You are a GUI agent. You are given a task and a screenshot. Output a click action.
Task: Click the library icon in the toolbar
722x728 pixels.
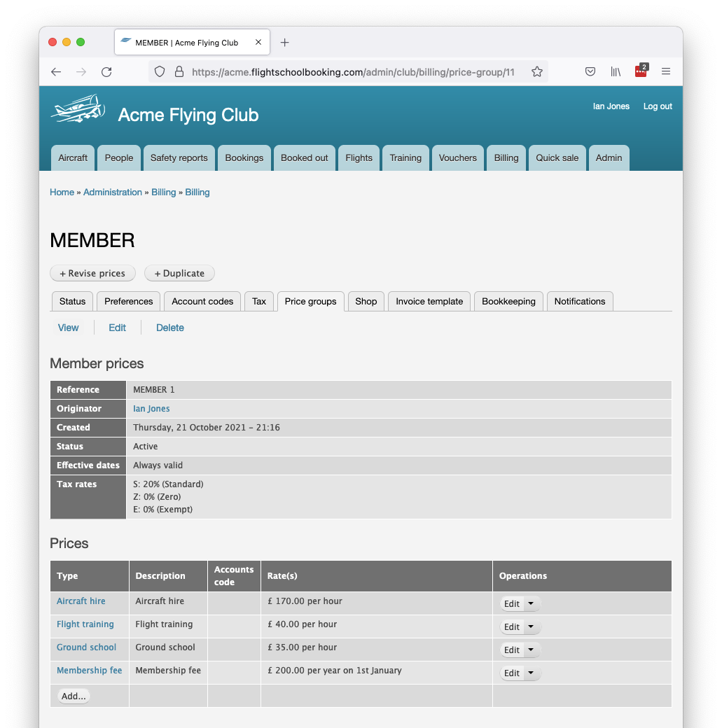click(x=616, y=71)
